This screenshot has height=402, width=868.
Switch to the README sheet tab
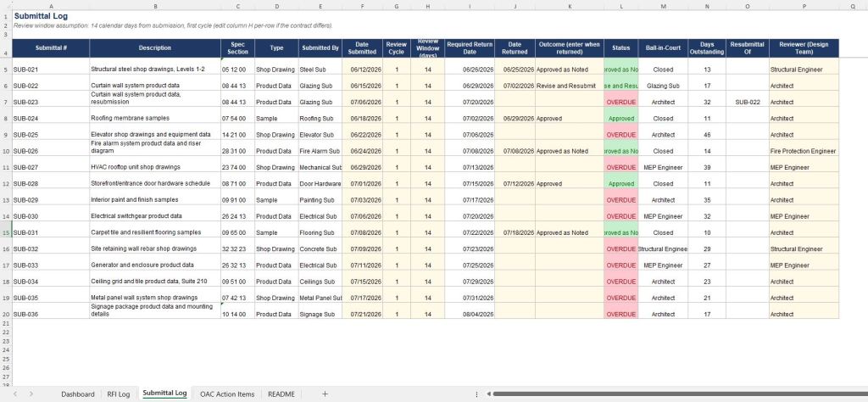281,394
